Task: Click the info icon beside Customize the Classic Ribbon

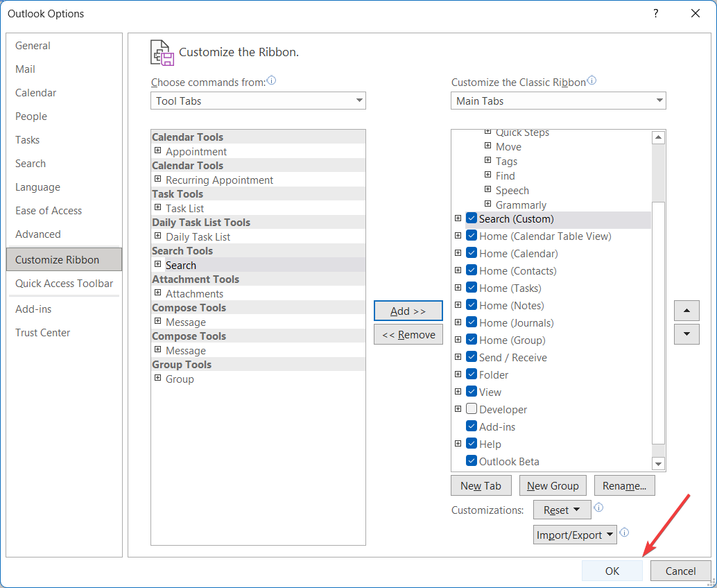Action: (x=591, y=80)
